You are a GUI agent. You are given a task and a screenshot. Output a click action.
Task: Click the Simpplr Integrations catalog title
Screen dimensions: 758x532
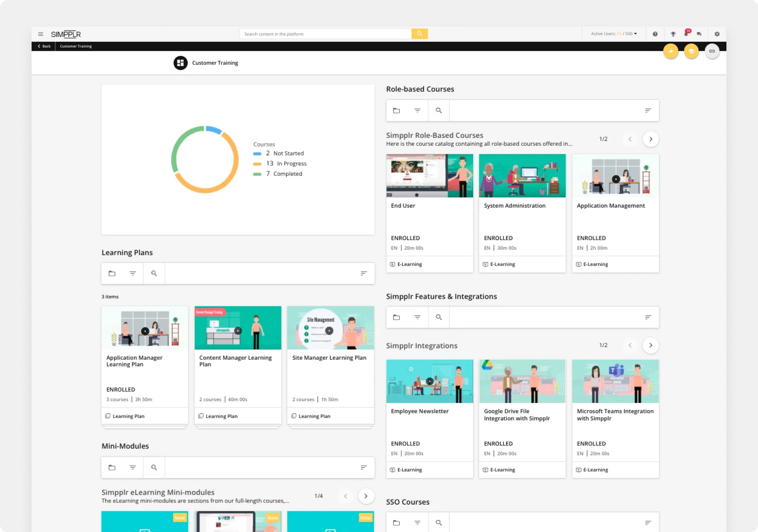(422, 346)
